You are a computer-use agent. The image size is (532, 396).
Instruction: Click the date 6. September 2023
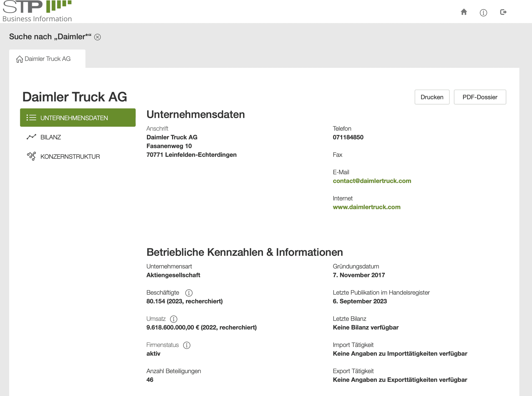360,301
